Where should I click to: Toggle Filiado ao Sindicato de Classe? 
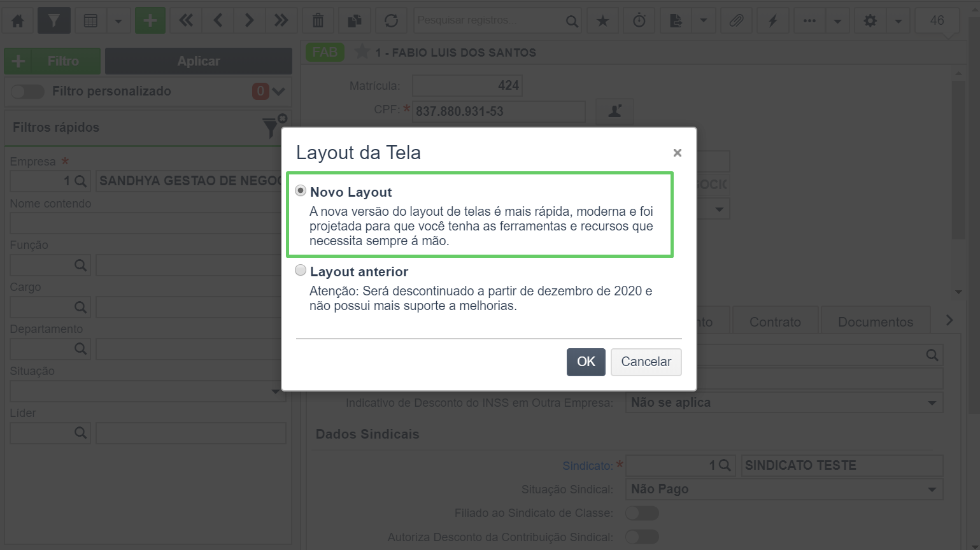click(642, 513)
